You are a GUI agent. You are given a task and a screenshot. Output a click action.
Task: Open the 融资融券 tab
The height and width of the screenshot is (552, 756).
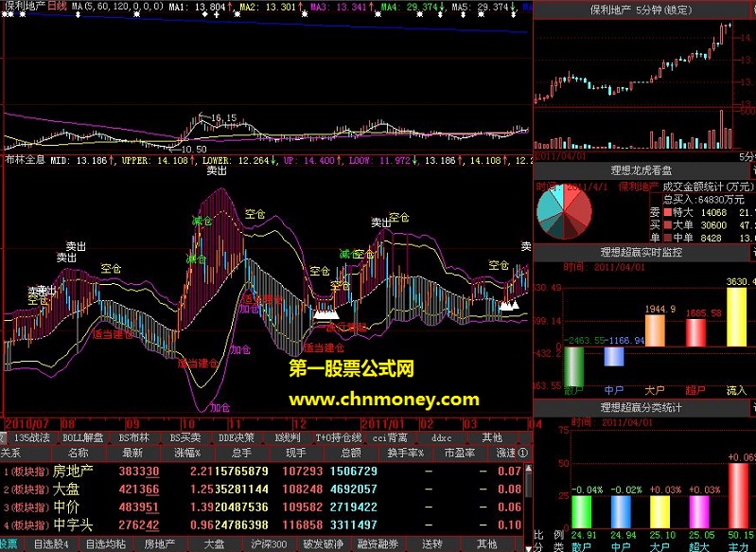coord(378,544)
